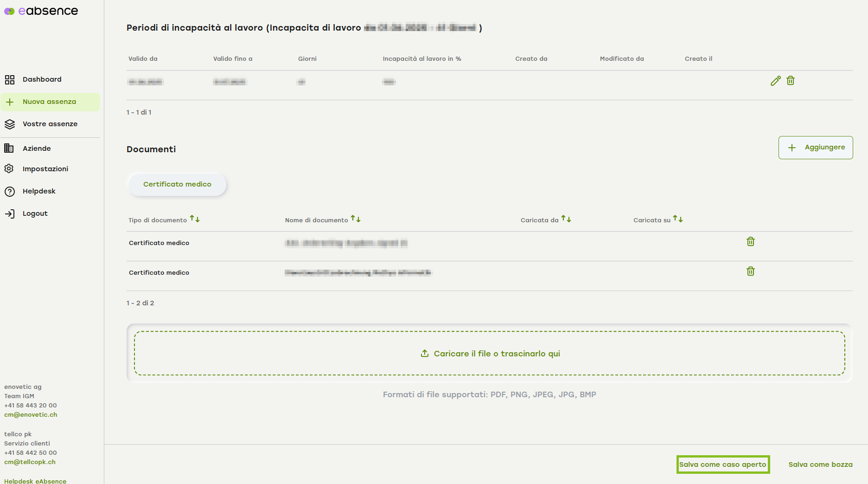
Task: Open Dashboard from the sidebar
Action: coord(42,79)
